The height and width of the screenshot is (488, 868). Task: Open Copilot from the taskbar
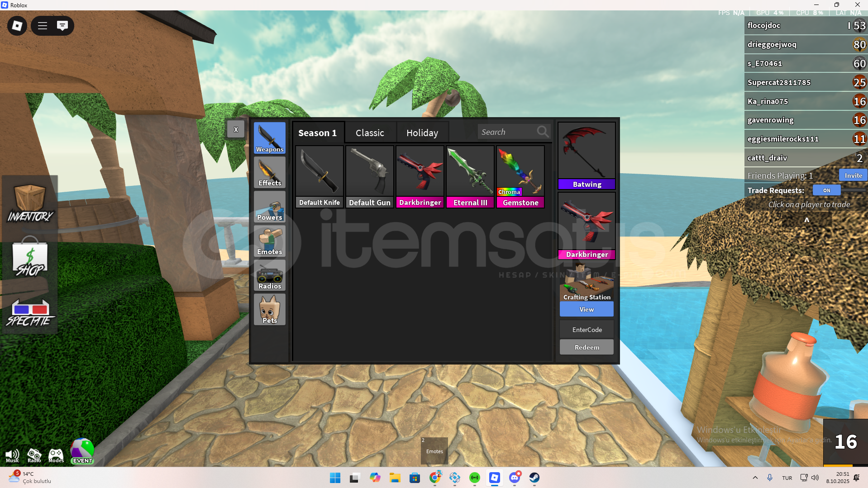tap(375, 478)
